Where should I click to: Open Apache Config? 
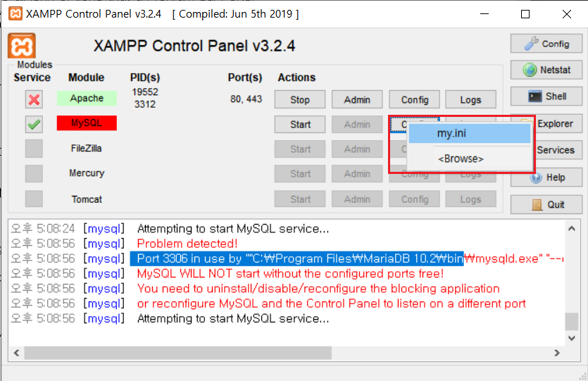(x=414, y=100)
